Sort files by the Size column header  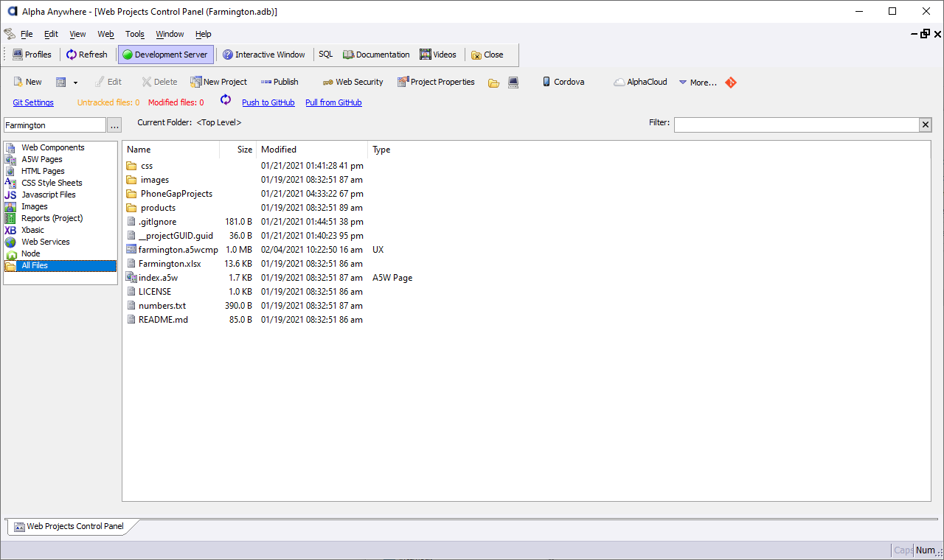click(x=237, y=150)
